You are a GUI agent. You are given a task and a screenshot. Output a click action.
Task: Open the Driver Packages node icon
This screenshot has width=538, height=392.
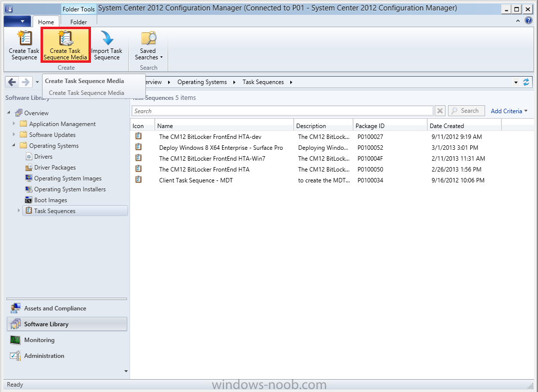[29, 168]
